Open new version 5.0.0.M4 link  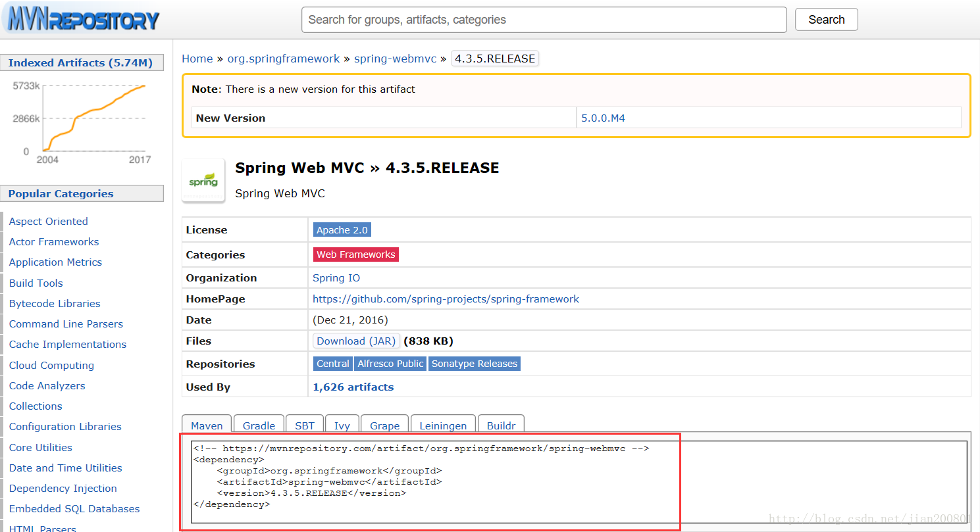(603, 118)
